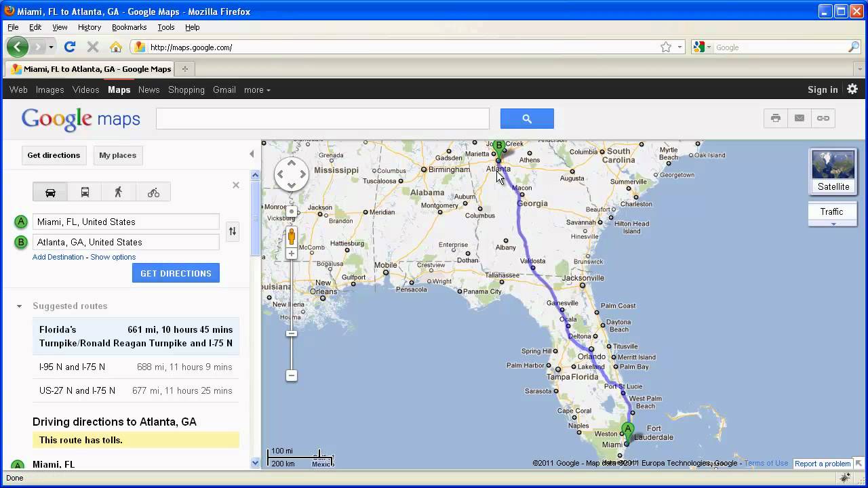This screenshot has height=488, width=868.
Task: Click the map zoom slider handle
Action: pos(292,333)
